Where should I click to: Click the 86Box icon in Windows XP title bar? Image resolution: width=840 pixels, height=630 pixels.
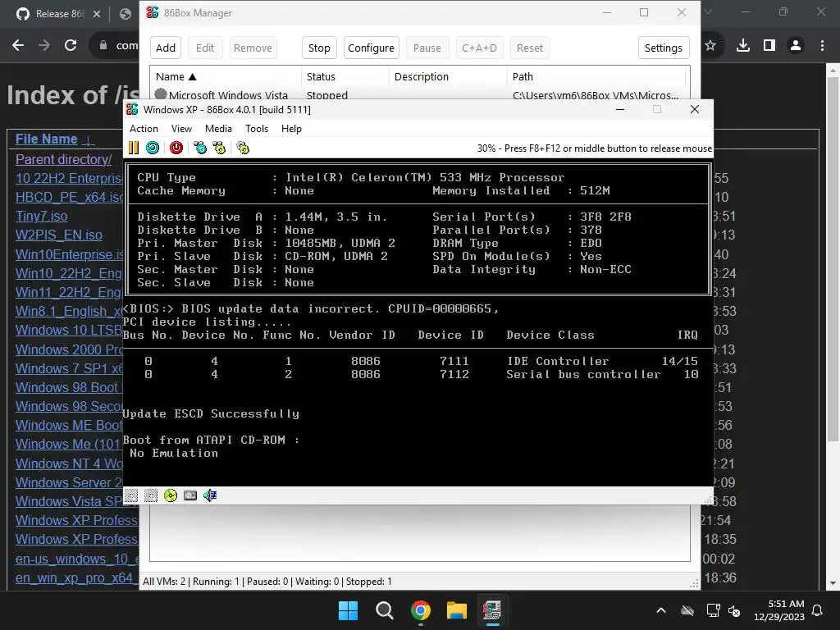pos(132,109)
